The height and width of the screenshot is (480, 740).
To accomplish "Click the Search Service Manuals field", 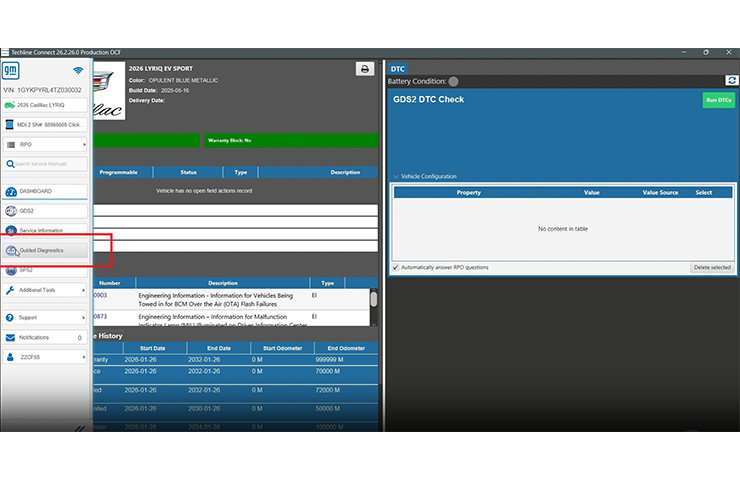I will [45, 164].
